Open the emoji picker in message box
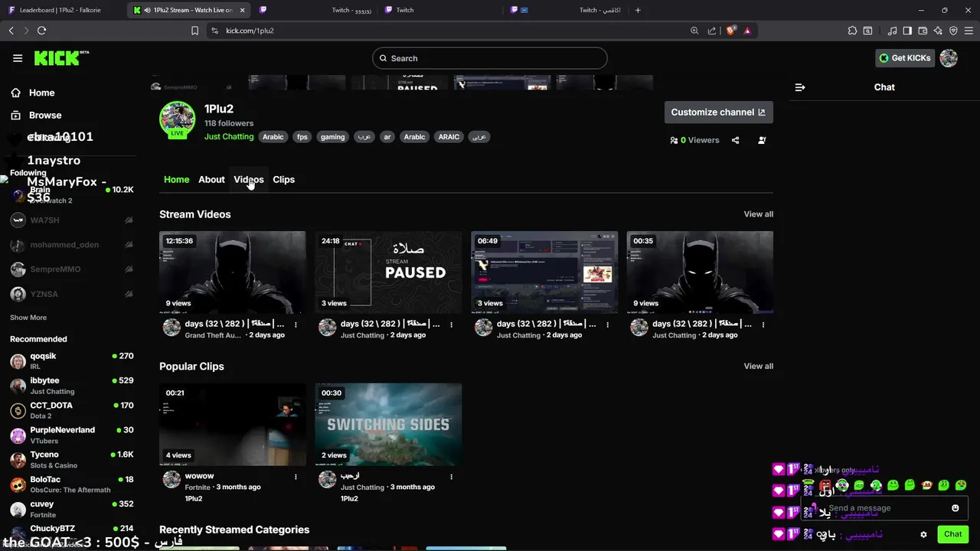Screen dimensions: 980x551 (x=955, y=508)
